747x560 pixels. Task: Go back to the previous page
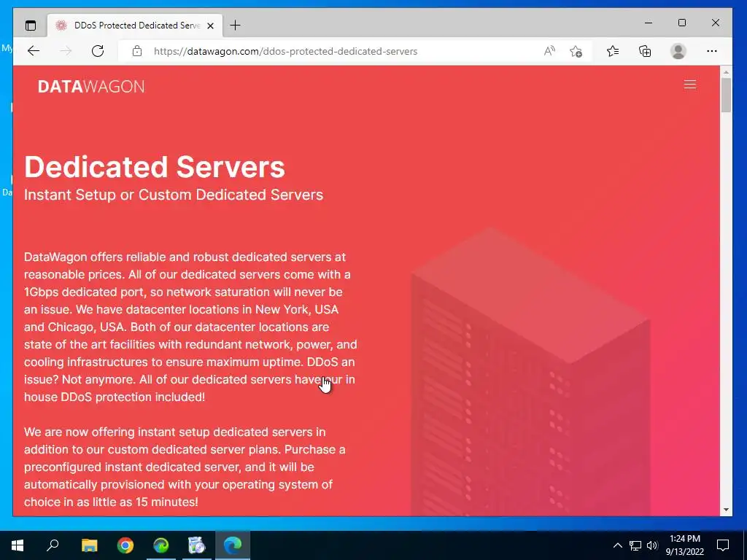[34, 51]
